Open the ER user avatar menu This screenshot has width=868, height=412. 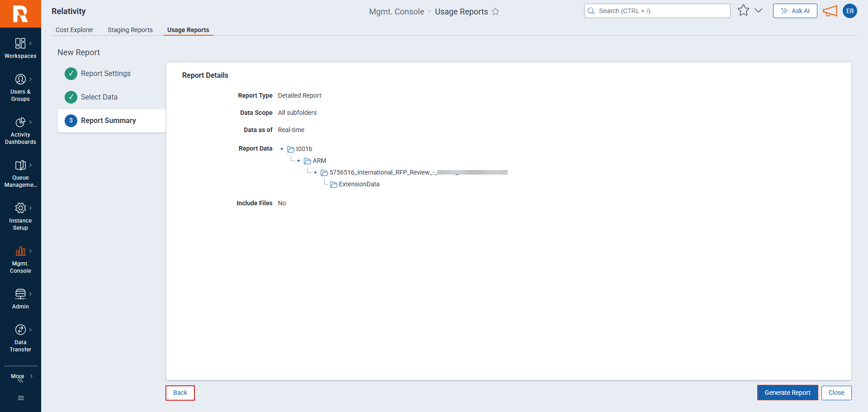click(x=850, y=11)
